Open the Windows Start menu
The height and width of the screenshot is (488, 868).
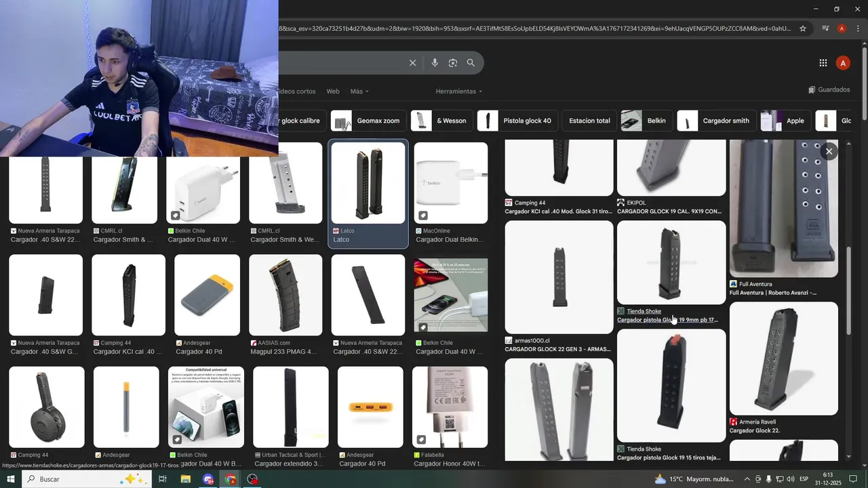pyautogui.click(x=11, y=479)
